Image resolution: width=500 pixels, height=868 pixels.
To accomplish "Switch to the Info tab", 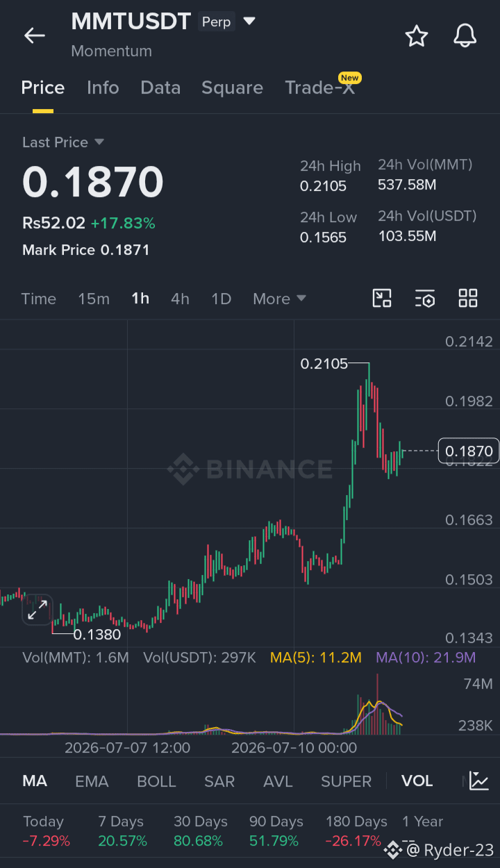I will pyautogui.click(x=103, y=87).
